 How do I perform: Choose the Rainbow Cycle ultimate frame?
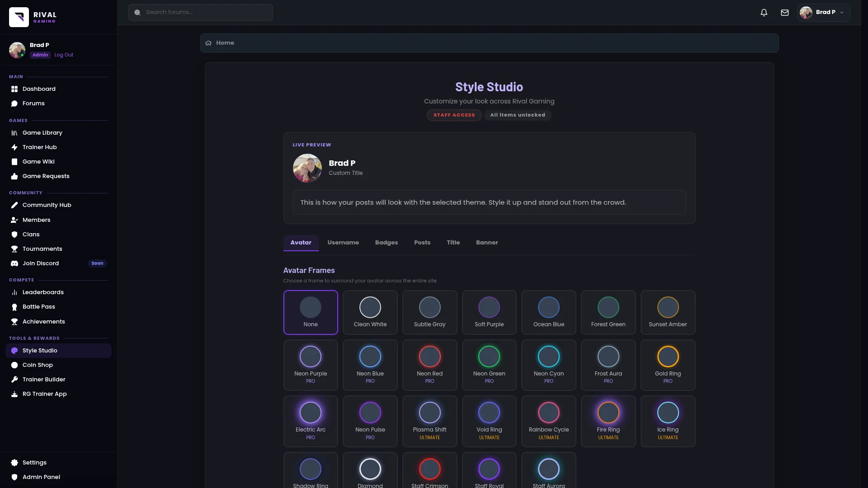click(x=548, y=421)
